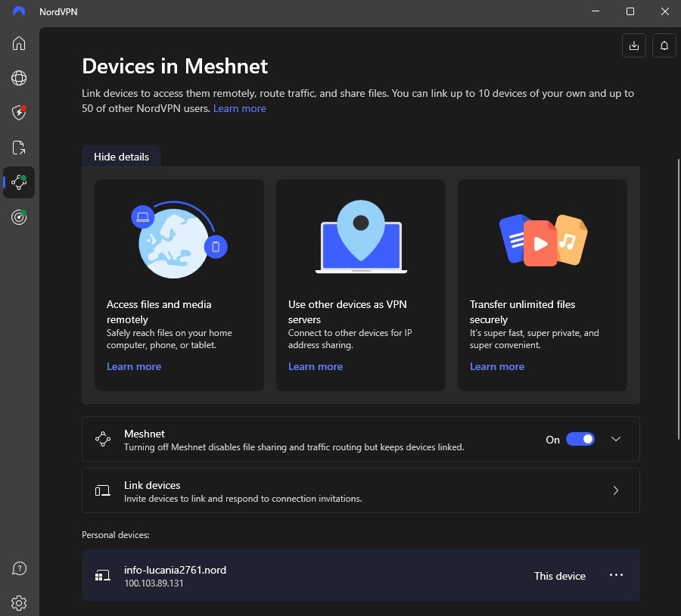Click the Use other devices as VPN servers title

coord(347,312)
